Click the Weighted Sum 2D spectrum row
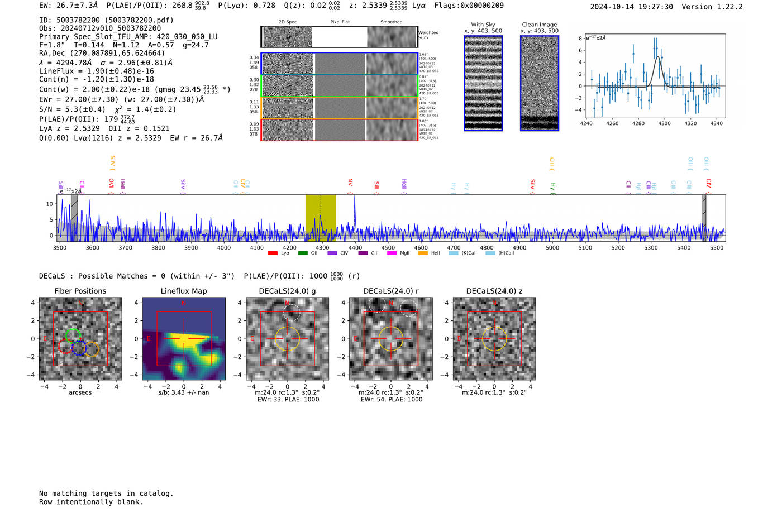 point(339,37)
